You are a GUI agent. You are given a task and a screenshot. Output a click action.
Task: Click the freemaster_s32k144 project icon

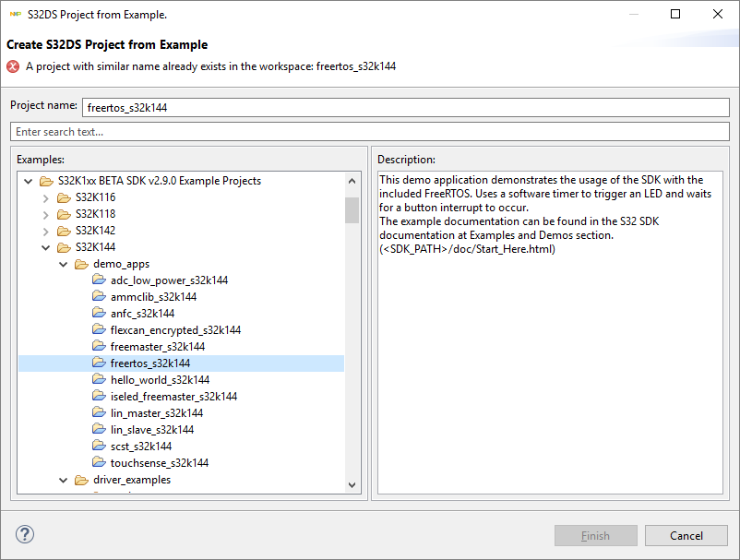(x=99, y=347)
